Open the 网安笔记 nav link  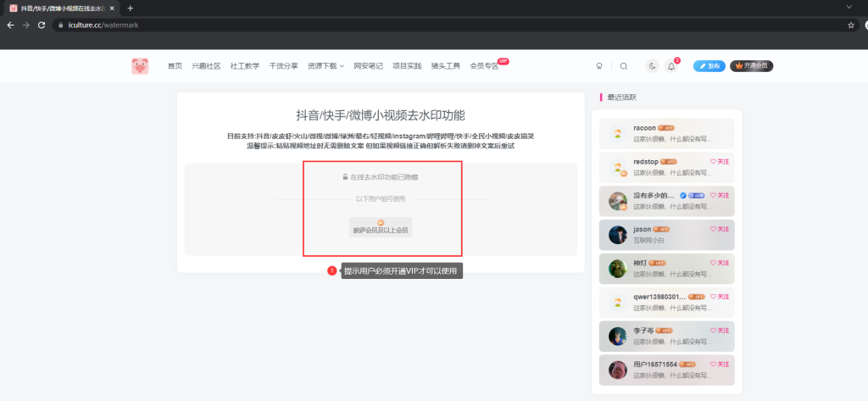(x=368, y=66)
